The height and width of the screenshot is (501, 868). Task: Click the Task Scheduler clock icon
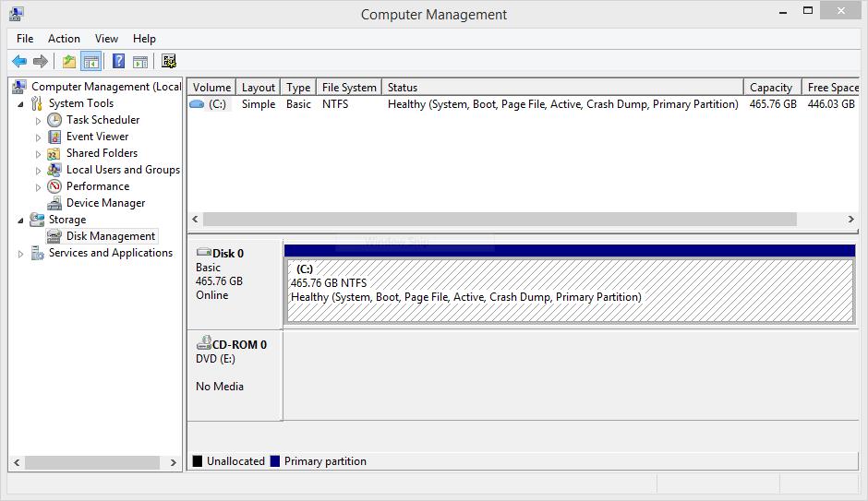pyautogui.click(x=54, y=120)
